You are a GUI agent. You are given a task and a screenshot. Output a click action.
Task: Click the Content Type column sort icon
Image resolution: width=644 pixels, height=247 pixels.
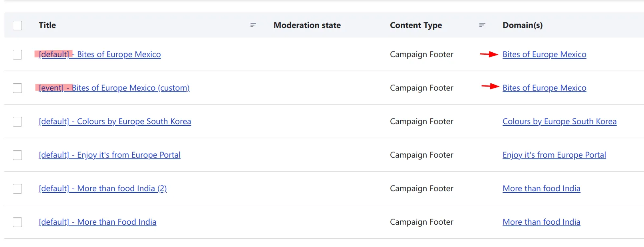coord(482,25)
